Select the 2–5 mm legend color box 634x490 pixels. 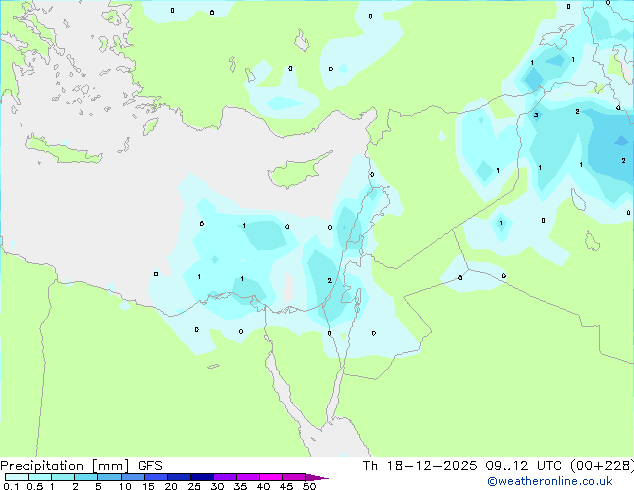pos(86,477)
